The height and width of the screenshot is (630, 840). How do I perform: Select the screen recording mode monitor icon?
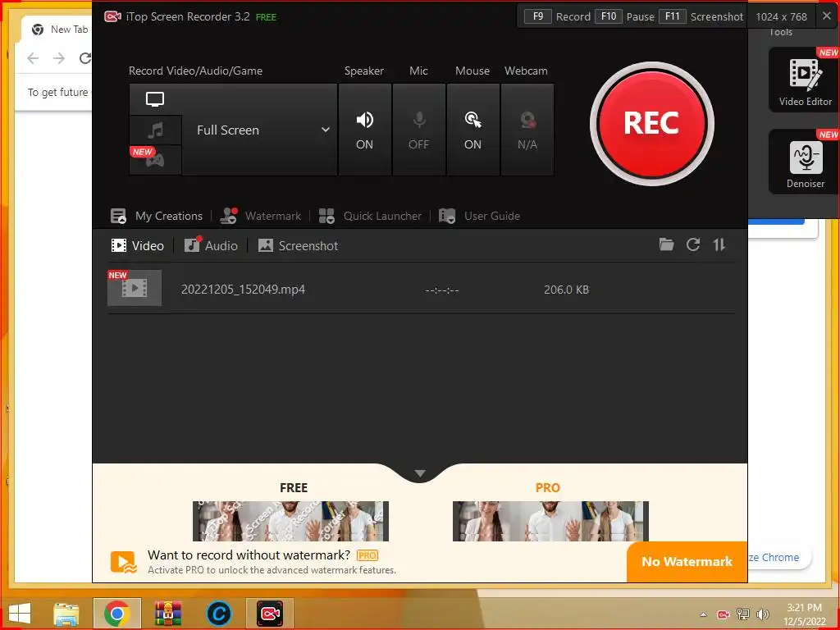tap(155, 99)
